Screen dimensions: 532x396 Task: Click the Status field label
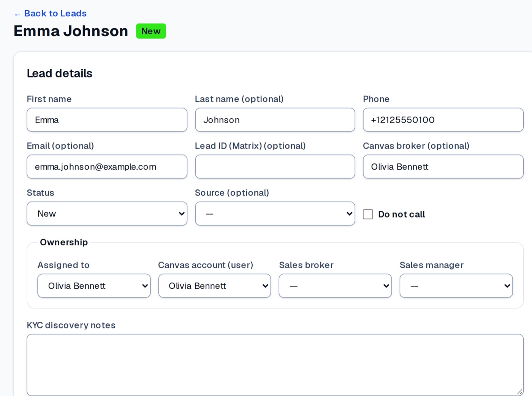[x=40, y=193]
